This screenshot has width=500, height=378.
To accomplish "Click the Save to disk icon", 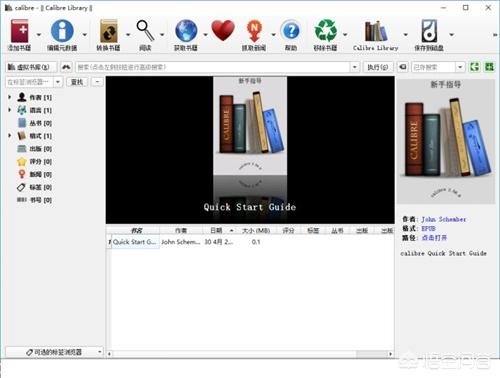I will (x=429, y=31).
